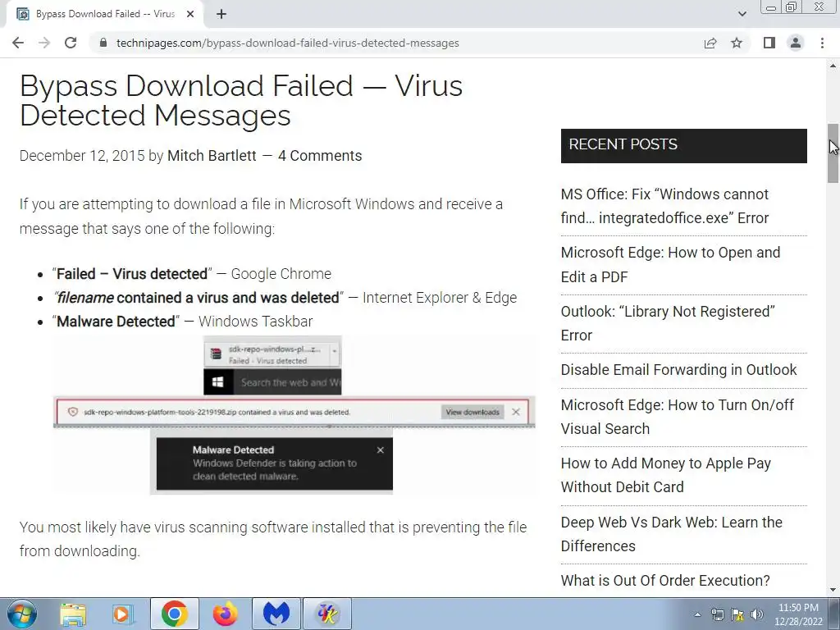Screen dimensions: 840x630
Task: Click the virus detected messages screenshot image
Action: 294,415
